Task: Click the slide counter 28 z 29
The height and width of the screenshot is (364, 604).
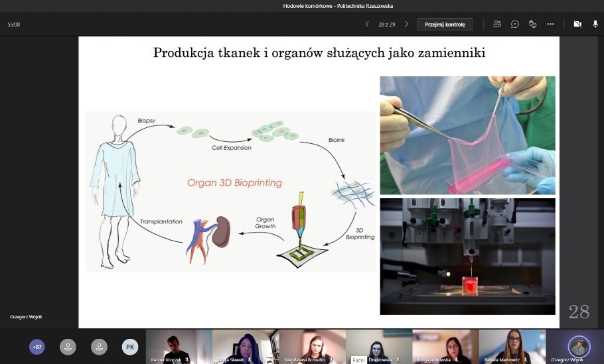Action: [x=386, y=24]
